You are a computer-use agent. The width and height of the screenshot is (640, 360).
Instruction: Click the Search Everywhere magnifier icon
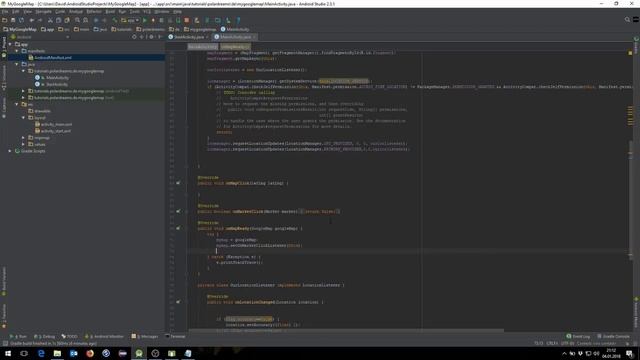[627, 20]
